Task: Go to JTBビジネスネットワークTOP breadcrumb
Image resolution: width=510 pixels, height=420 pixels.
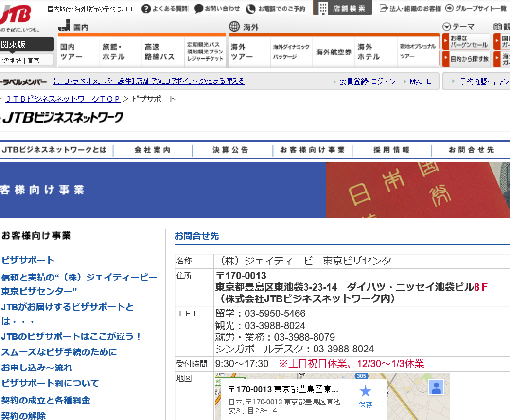Action: [63, 99]
